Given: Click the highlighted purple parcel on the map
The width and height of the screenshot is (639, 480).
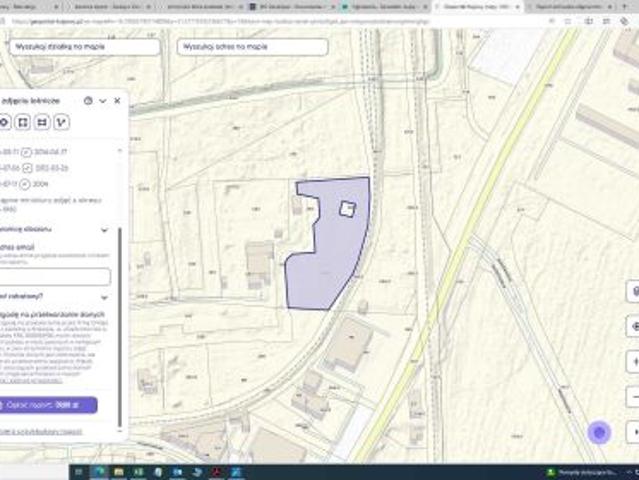Looking at the screenshot, I should (320, 260).
